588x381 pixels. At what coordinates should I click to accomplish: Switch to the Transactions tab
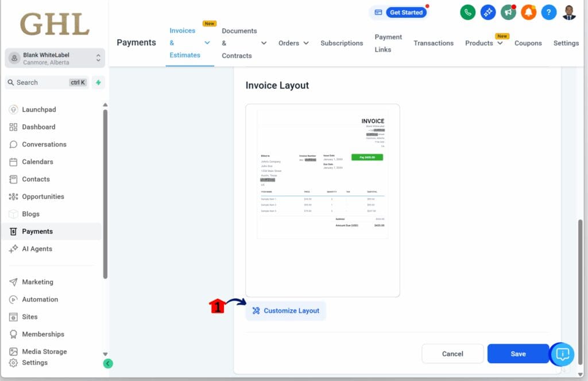434,43
